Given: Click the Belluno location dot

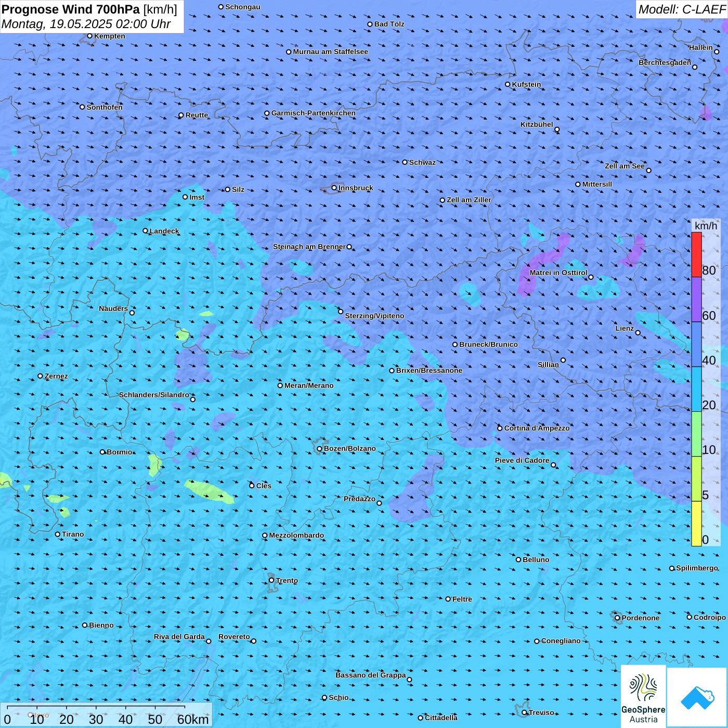Looking at the screenshot, I should [518, 560].
